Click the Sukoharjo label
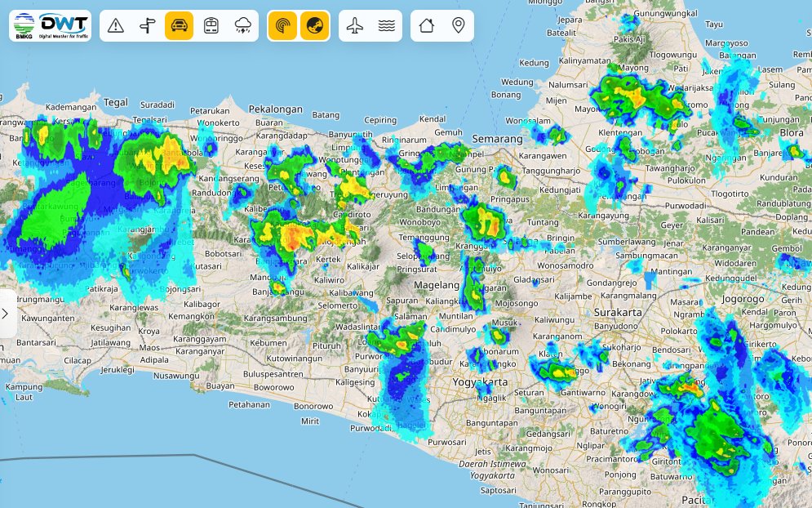 pos(620,347)
